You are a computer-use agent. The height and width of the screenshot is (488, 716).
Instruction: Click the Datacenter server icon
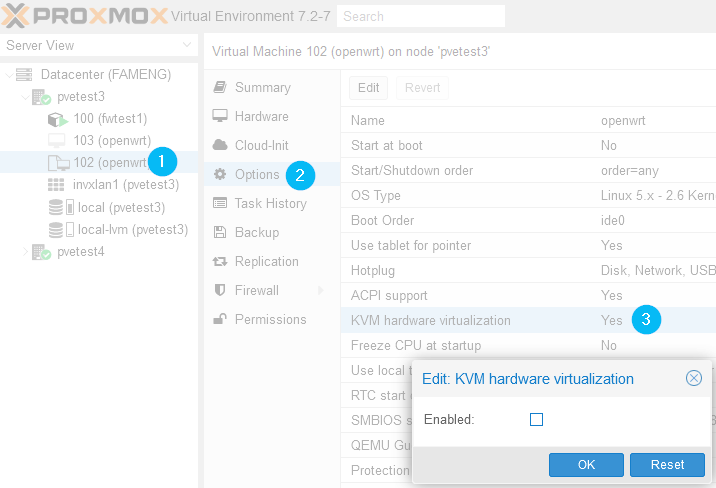point(24,74)
